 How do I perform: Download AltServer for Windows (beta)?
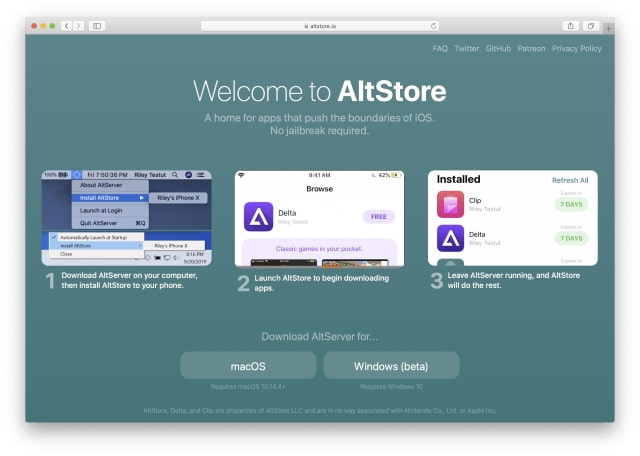[x=391, y=366]
